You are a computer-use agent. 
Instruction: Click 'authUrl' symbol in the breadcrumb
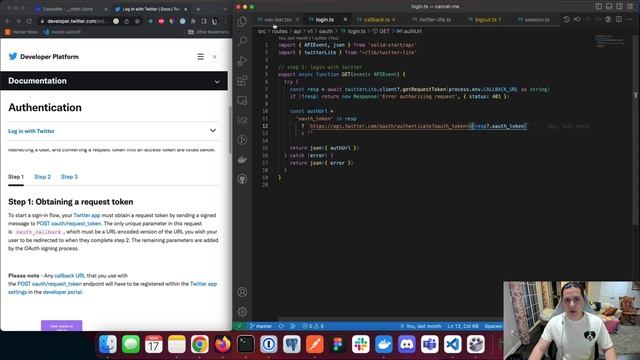[x=412, y=31]
